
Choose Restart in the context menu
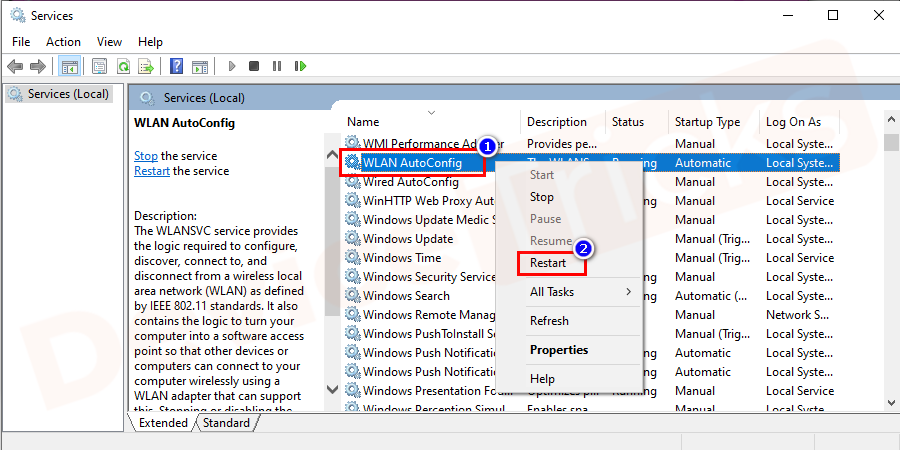point(568,263)
